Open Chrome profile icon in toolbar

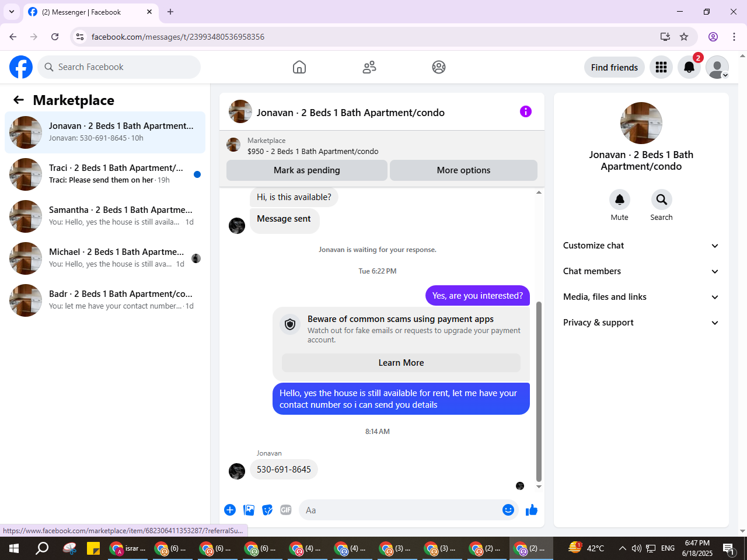pos(713,37)
